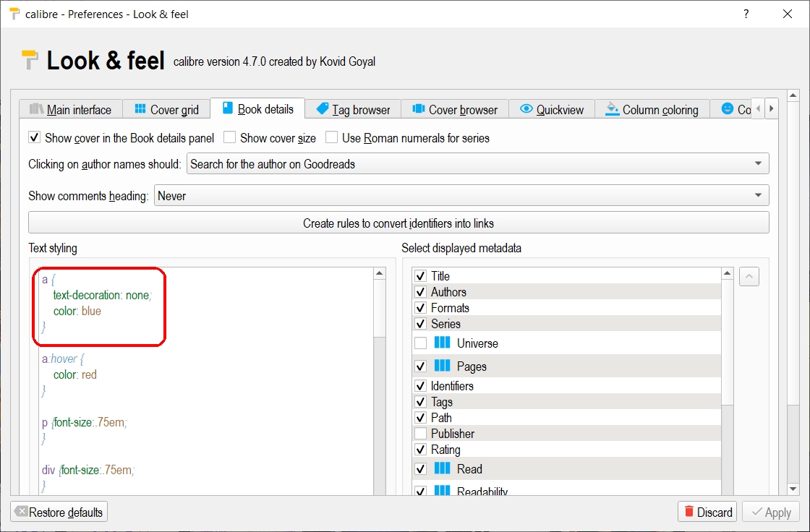This screenshot has width=810, height=532.
Task: Open the Show comments heading dropdown
Action: pyautogui.click(x=461, y=196)
